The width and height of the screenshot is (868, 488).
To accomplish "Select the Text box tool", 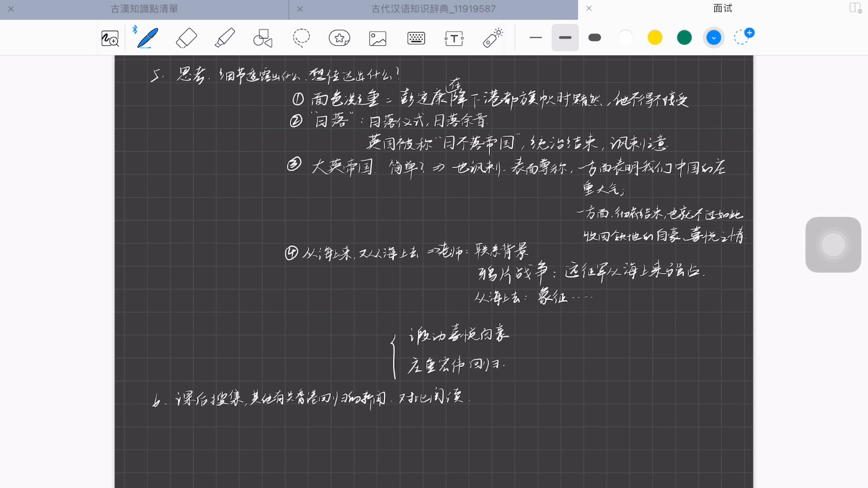I will [454, 39].
